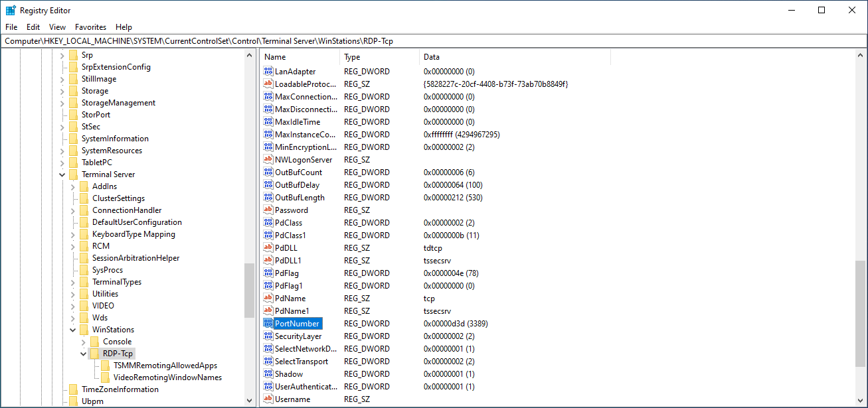Collapse the WinStations tree node
Image resolution: width=868 pixels, height=408 pixels.
[72, 330]
